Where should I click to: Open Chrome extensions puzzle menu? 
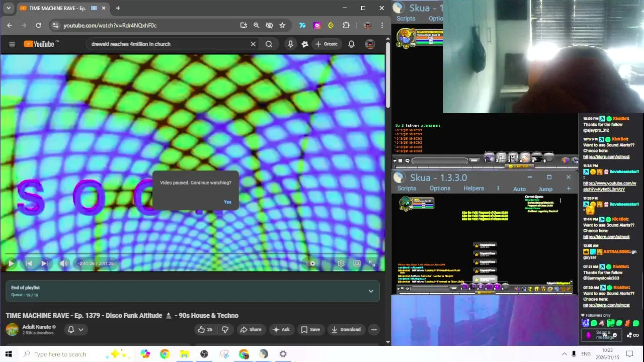[x=346, y=25]
